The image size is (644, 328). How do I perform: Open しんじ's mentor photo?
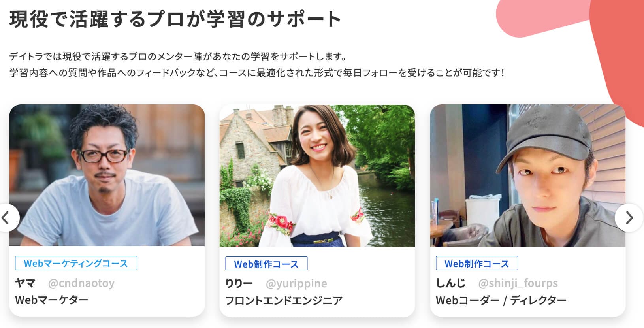coord(528,175)
